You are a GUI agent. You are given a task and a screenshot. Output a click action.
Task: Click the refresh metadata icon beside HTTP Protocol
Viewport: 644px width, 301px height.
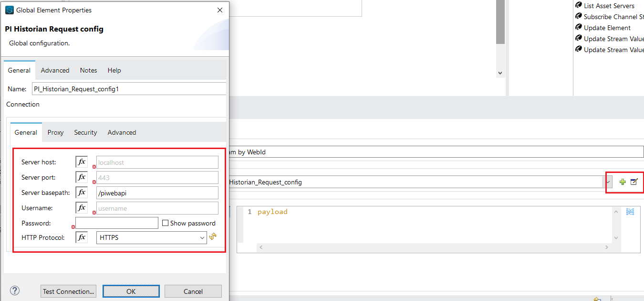(212, 236)
